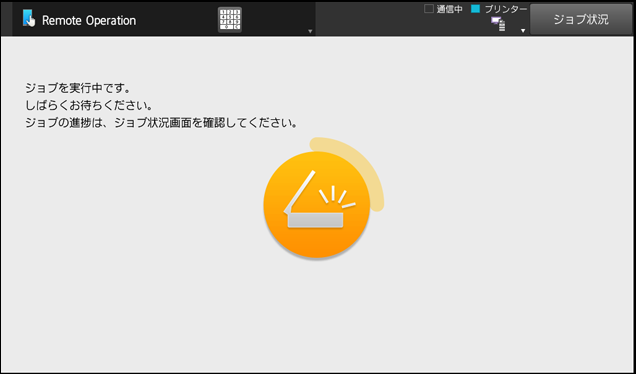The width and height of the screenshot is (636, 374).
Task: Click the text ジョブを実行中です。
Action: pos(78,88)
